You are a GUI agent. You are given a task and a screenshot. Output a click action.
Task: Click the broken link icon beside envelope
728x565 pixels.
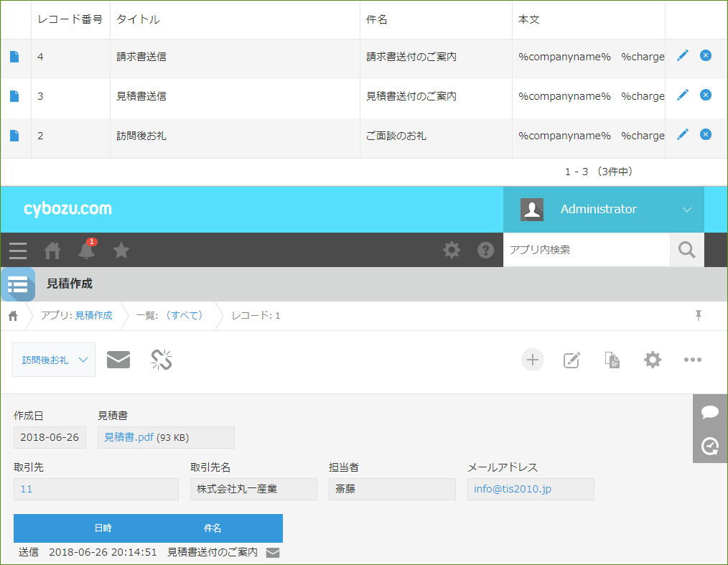pyautogui.click(x=162, y=360)
